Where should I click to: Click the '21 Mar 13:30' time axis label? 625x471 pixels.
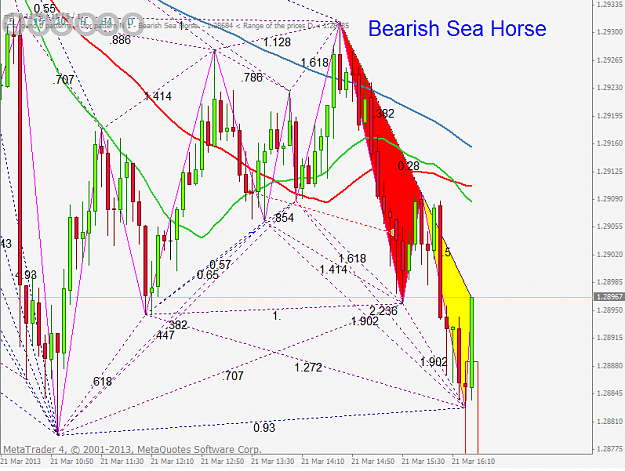click(273, 461)
